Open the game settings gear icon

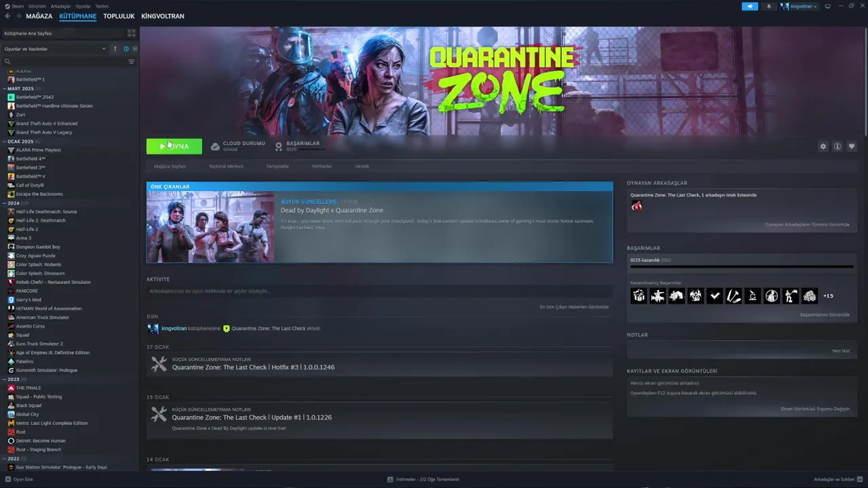[x=823, y=146]
